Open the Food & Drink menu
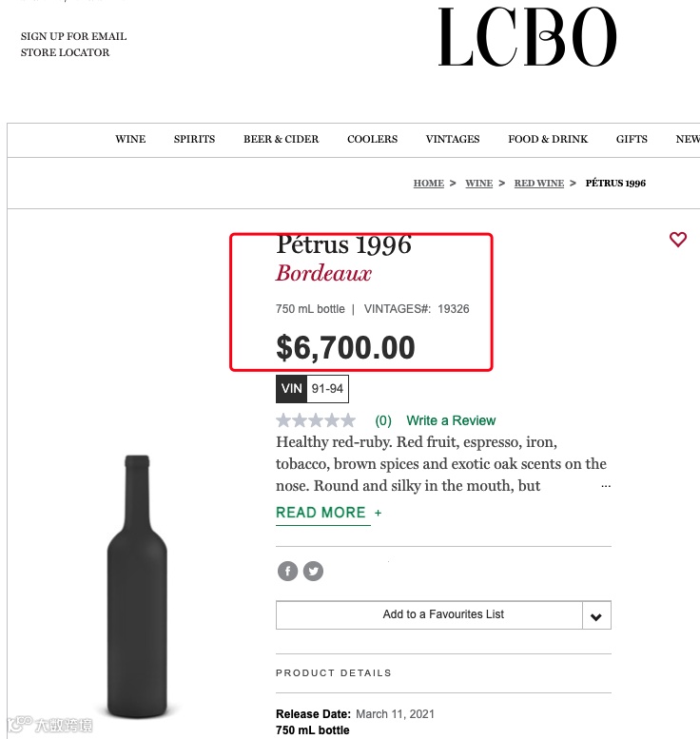This screenshot has width=700, height=739. 548,139
